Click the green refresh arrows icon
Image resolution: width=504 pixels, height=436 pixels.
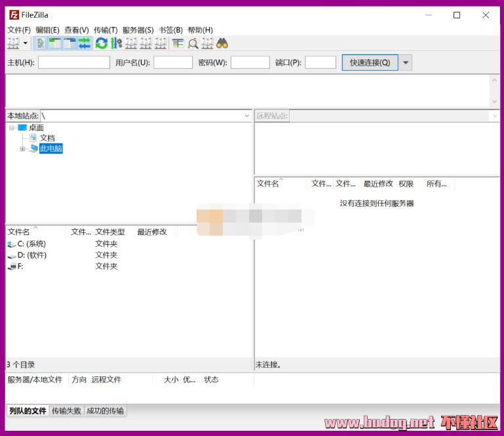point(101,43)
